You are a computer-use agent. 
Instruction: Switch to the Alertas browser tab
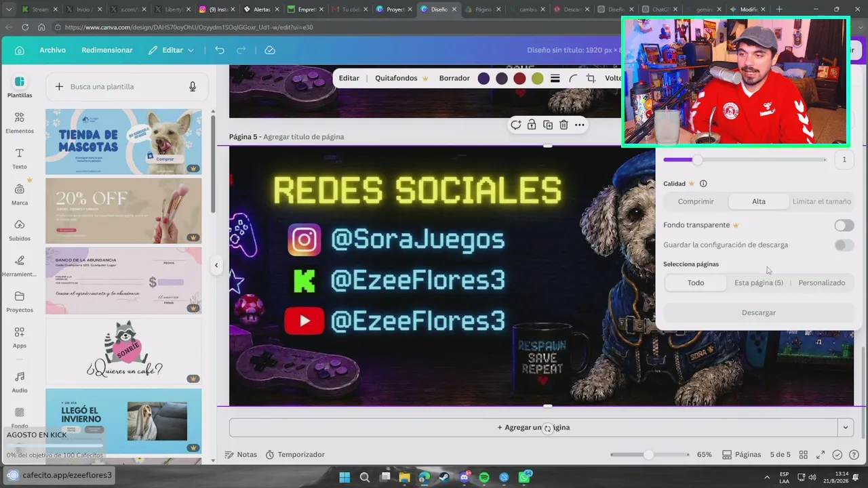click(x=261, y=9)
